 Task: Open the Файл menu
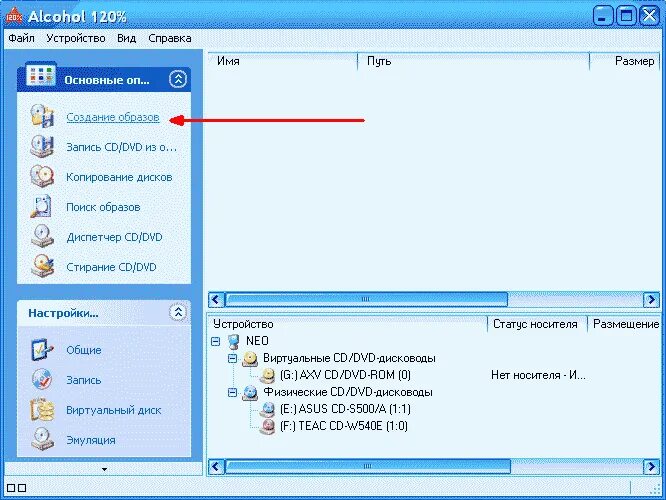(21, 38)
